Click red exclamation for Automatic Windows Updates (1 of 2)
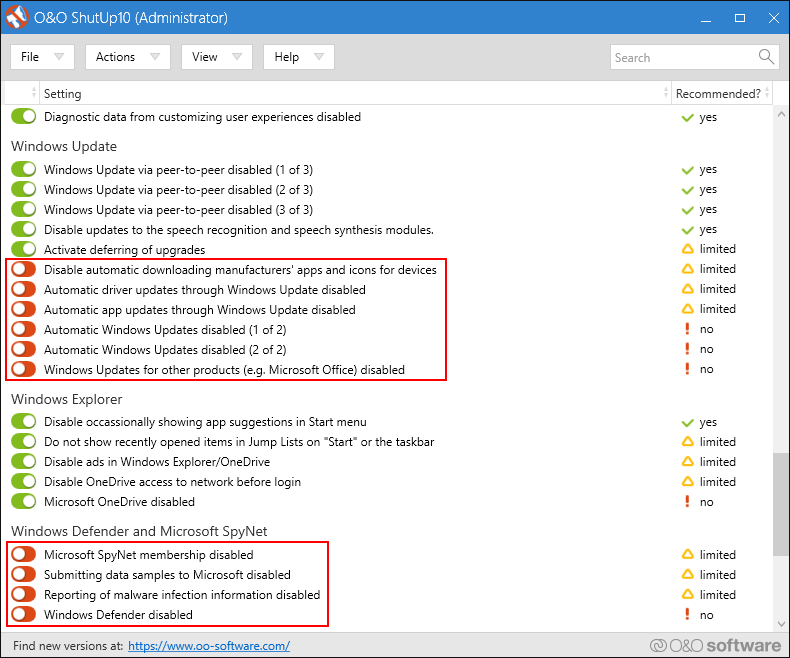Screen dimensions: 790x658 (687, 329)
